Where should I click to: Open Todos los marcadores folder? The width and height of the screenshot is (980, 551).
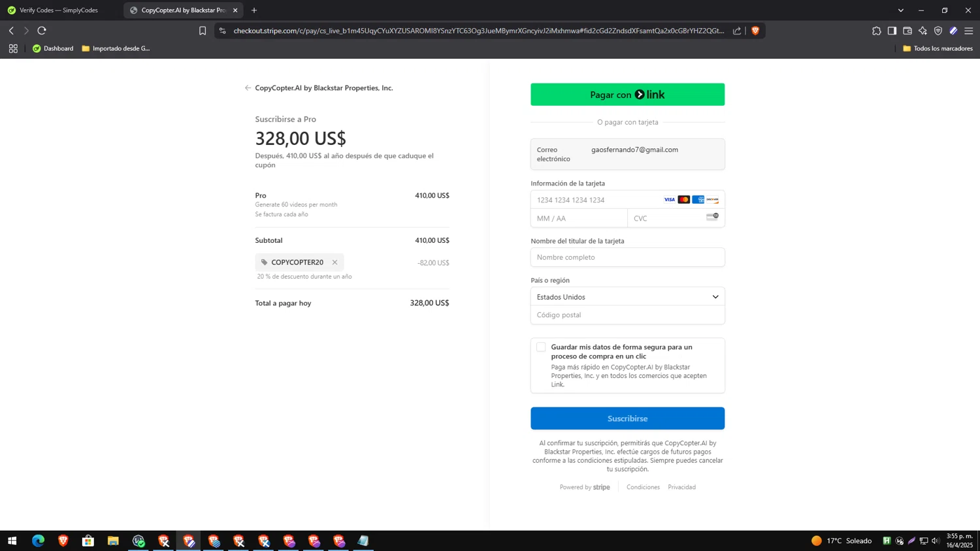(938, 48)
